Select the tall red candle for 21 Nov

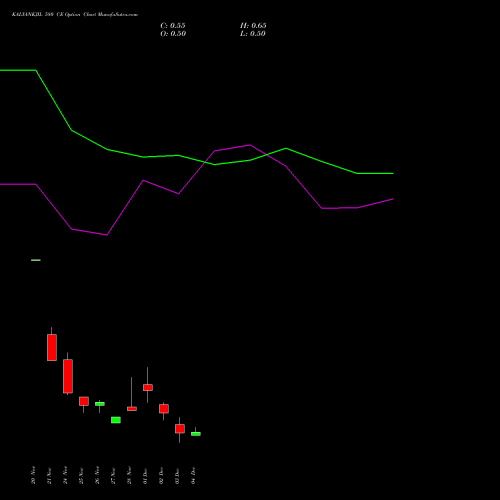click(52, 347)
